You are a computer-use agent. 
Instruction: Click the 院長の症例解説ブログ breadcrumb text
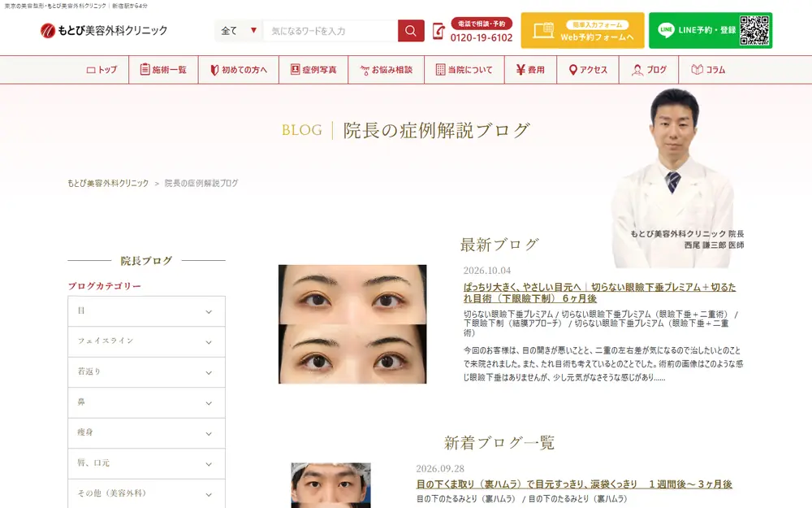tap(201, 183)
